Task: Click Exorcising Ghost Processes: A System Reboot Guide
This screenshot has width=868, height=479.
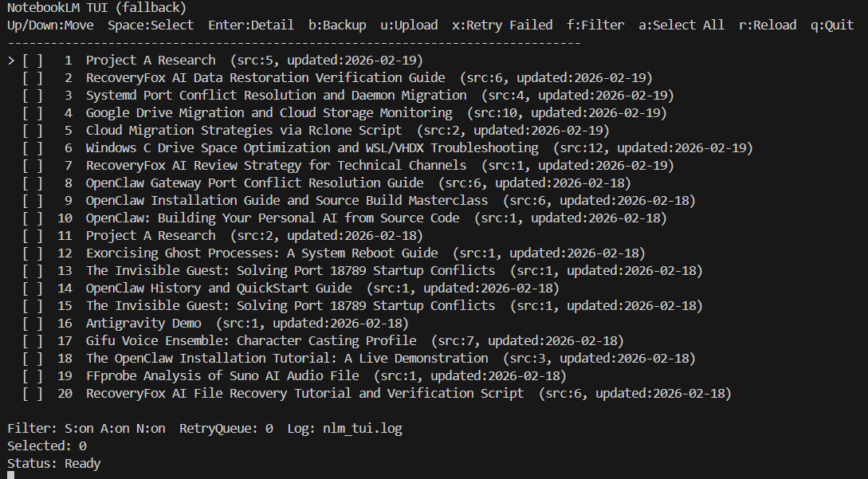Action: [261, 253]
